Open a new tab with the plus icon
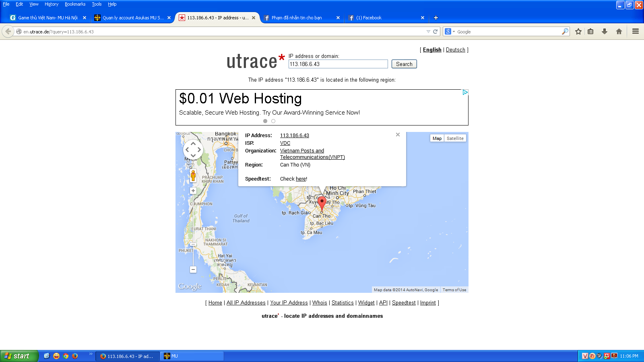This screenshot has width=644, height=362. click(436, 18)
